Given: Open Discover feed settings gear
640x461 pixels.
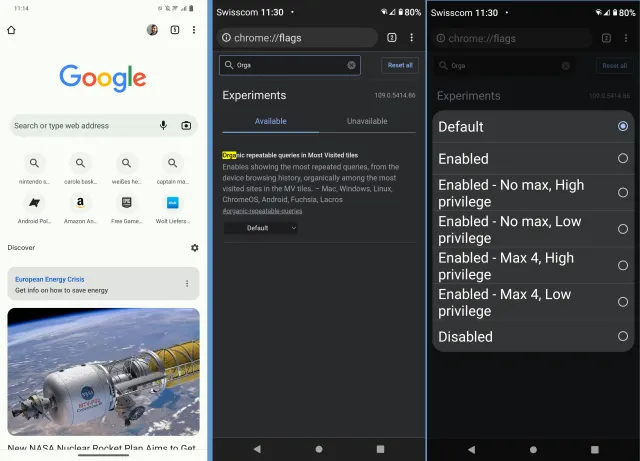Looking at the screenshot, I should coord(195,247).
